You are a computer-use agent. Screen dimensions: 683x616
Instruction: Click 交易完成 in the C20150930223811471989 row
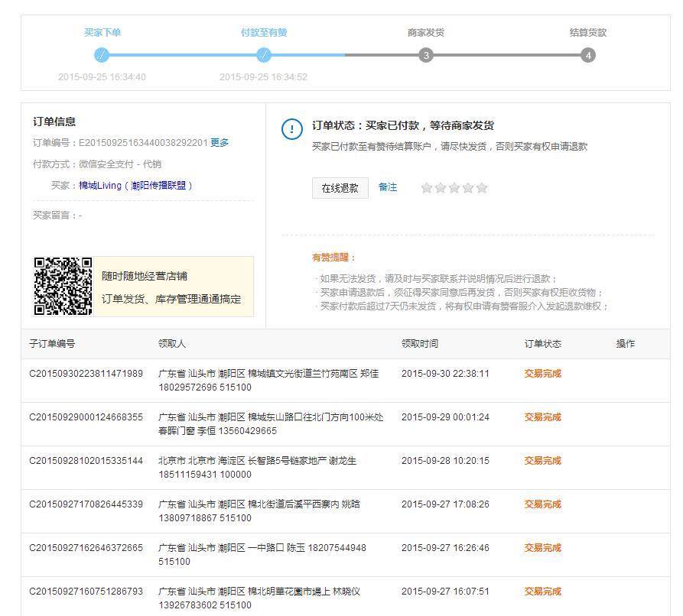(x=543, y=374)
